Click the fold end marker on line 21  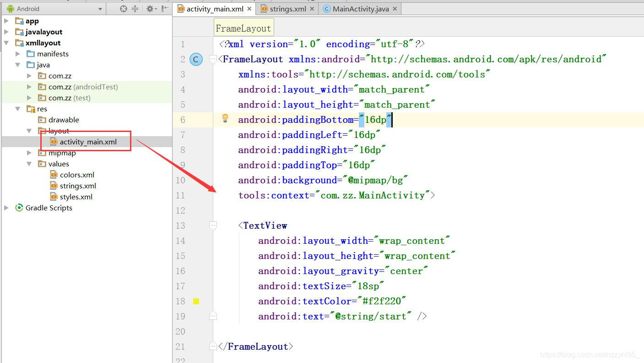[x=213, y=346]
